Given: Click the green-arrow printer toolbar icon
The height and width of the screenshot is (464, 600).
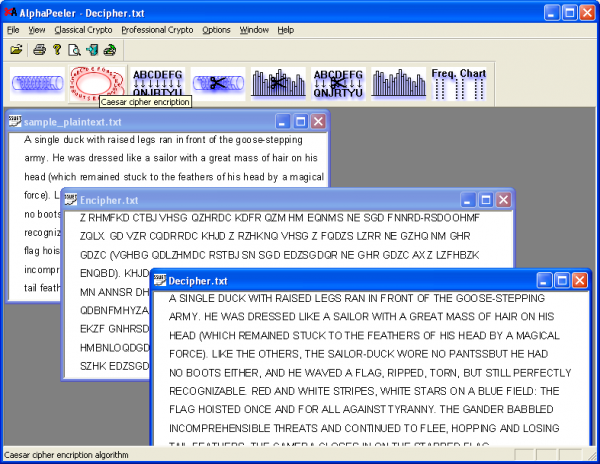Looking at the screenshot, I should pyautogui.click(x=110, y=50).
